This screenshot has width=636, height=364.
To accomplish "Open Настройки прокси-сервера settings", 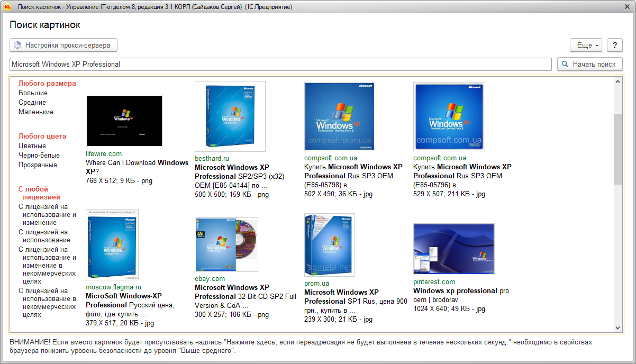I will [63, 46].
